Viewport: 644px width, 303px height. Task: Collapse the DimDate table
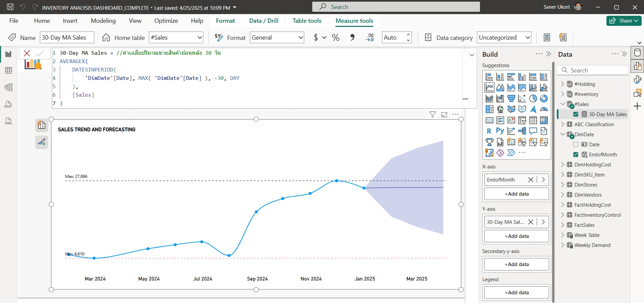coord(563,134)
